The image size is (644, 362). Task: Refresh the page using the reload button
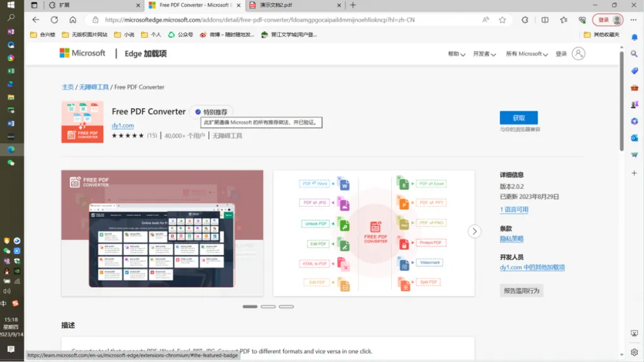point(54,20)
